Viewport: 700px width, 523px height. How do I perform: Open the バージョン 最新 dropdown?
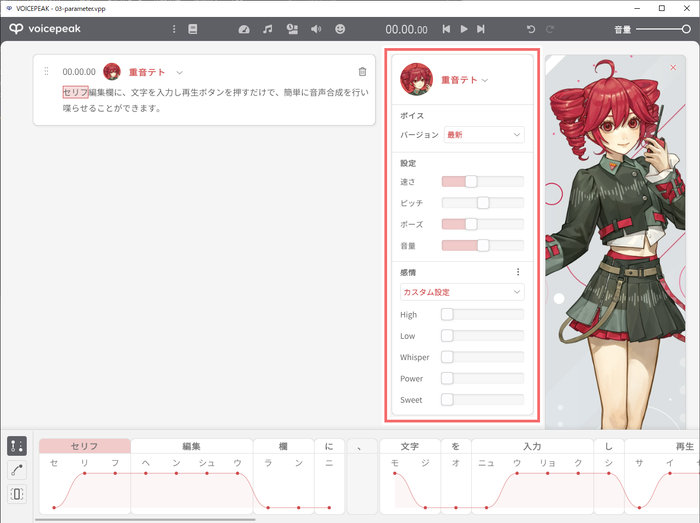coord(484,135)
